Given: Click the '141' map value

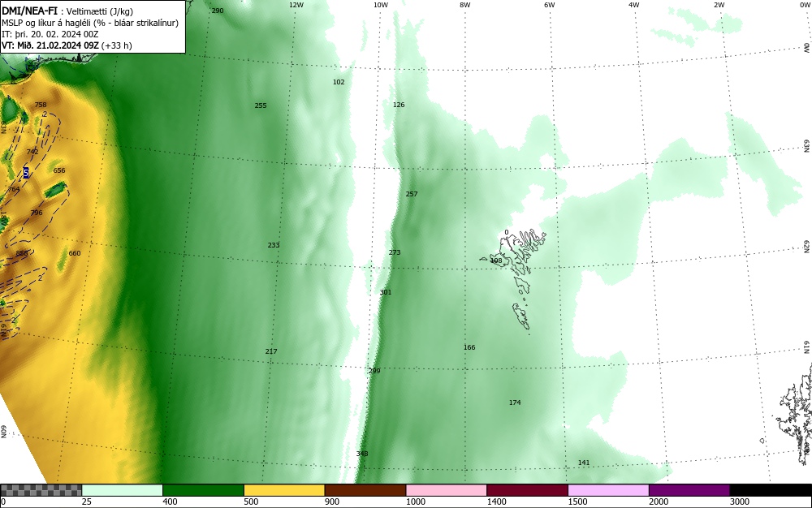Looking at the screenshot, I should click(x=584, y=463).
